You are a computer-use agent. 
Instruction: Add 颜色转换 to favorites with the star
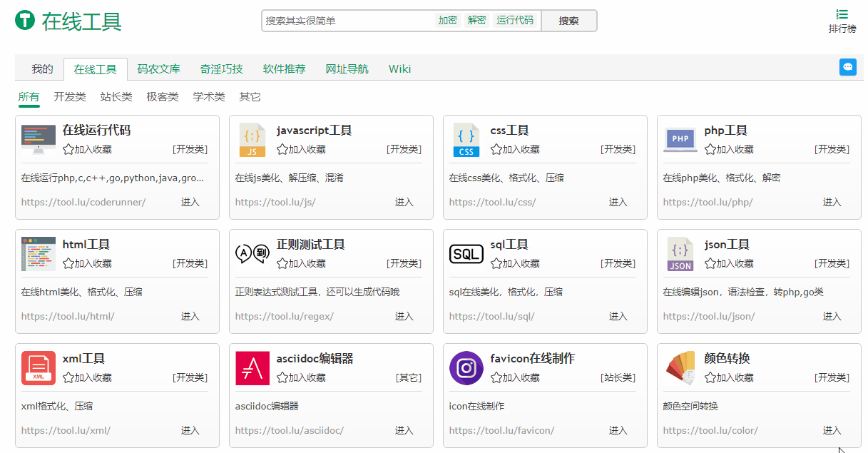click(710, 377)
